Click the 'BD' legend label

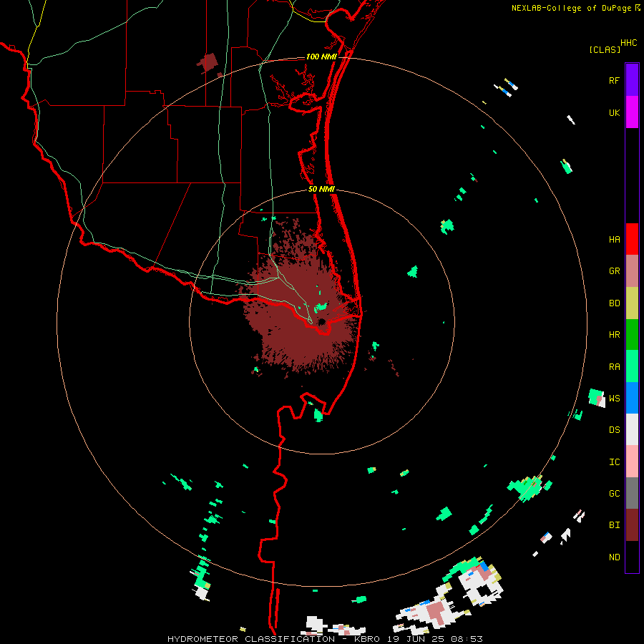pos(614,303)
